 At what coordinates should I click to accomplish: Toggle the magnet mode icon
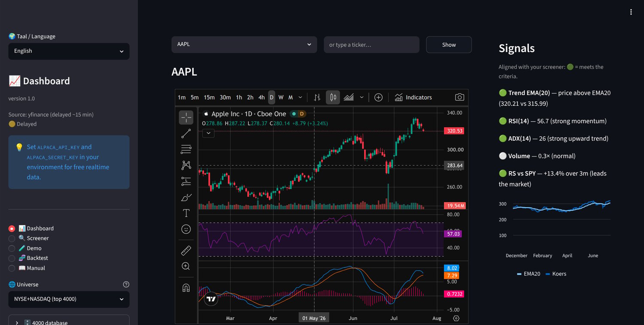pyautogui.click(x=186, y=288)
